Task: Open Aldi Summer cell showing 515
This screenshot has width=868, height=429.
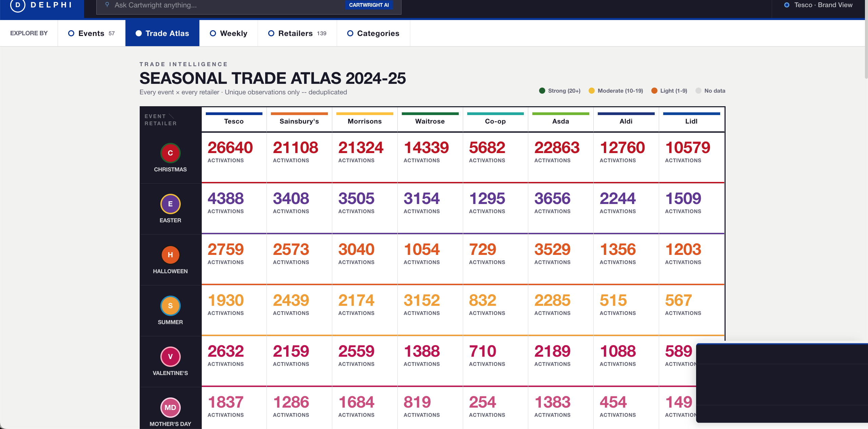Action: point(626,310)
